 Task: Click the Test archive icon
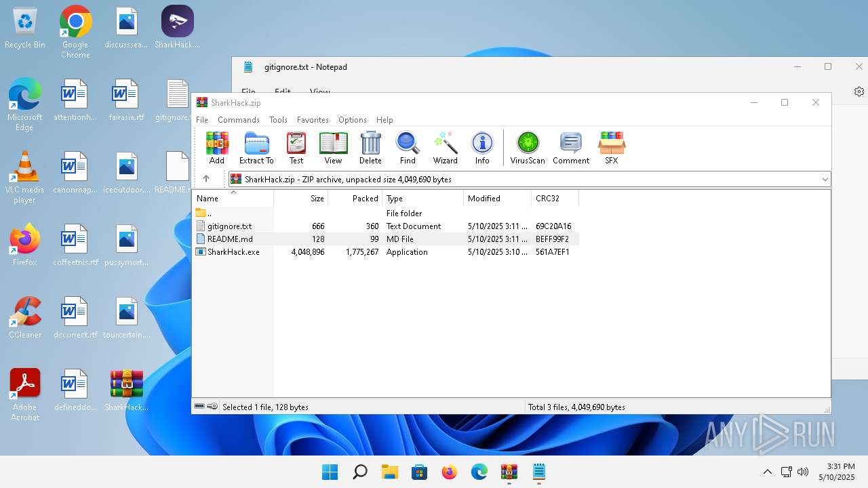tap(296, 148)
